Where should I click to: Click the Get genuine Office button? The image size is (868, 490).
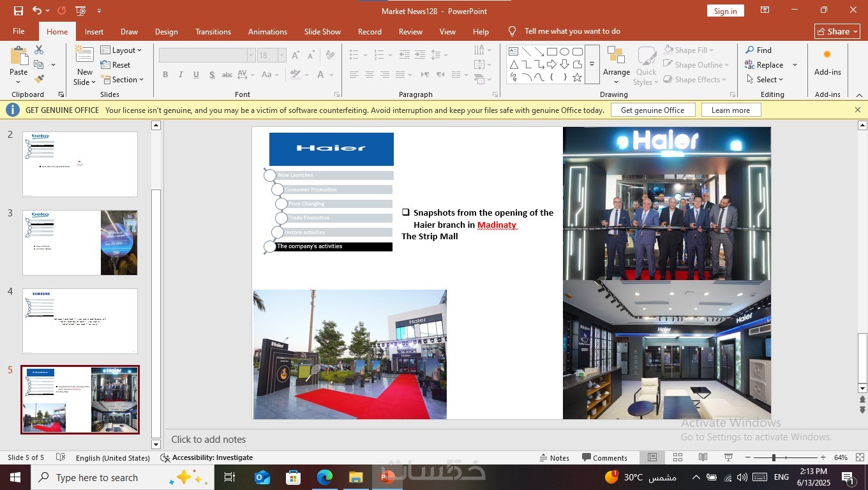(652, 110)
